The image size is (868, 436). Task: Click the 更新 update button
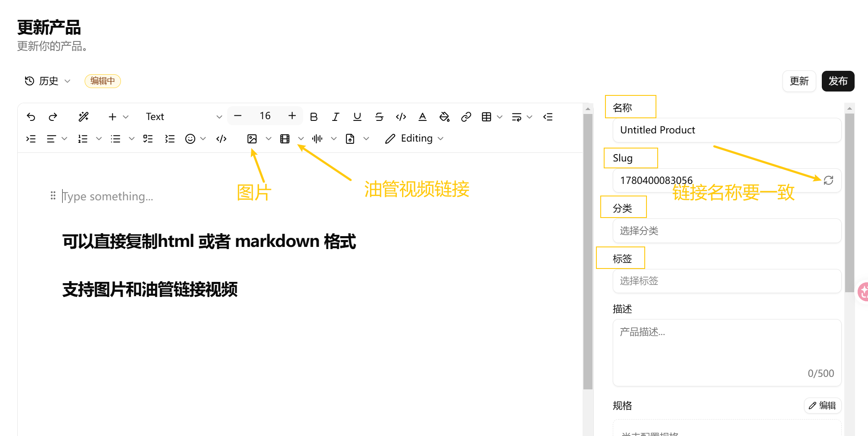(x=799, y=81)
